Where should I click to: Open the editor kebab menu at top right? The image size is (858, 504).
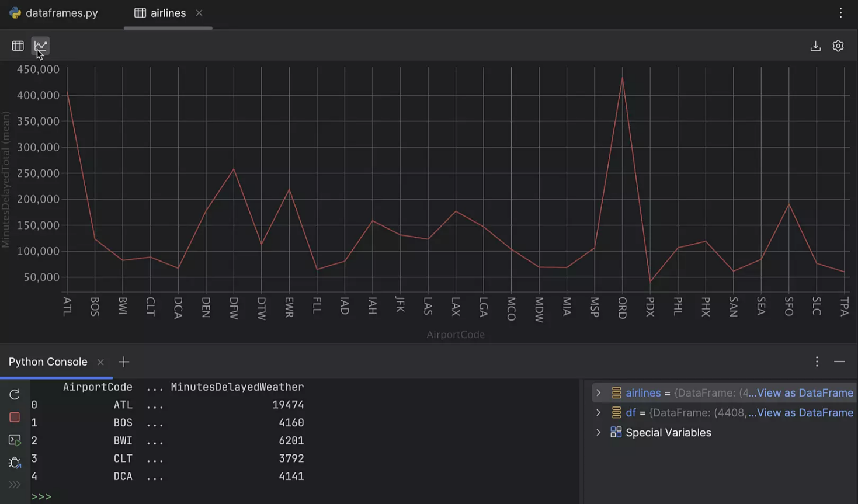840,12
